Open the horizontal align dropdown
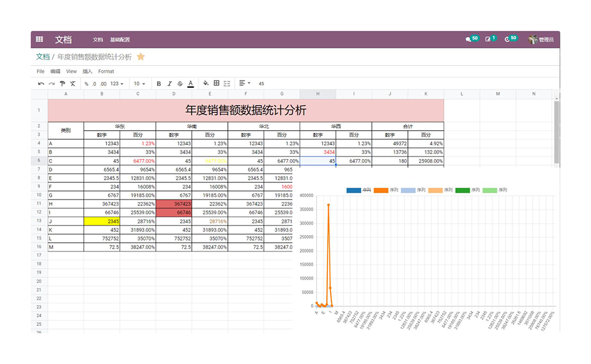The width and height of the screenshot is (591, 364). click(245, 83)
